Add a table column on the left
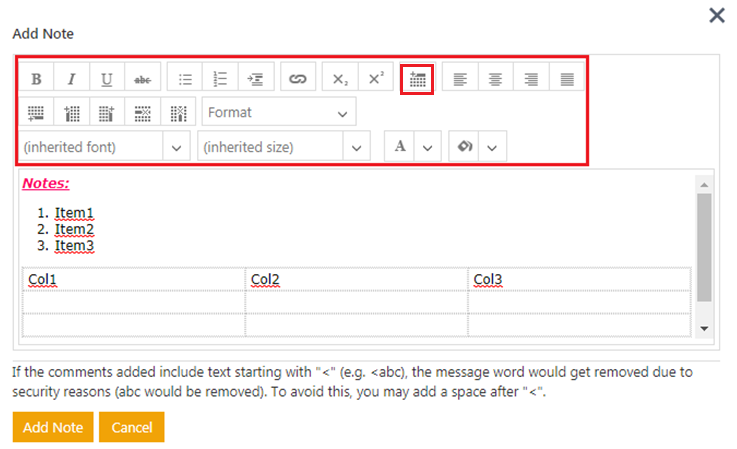737x449 pixels. click(x=71, y=112)
